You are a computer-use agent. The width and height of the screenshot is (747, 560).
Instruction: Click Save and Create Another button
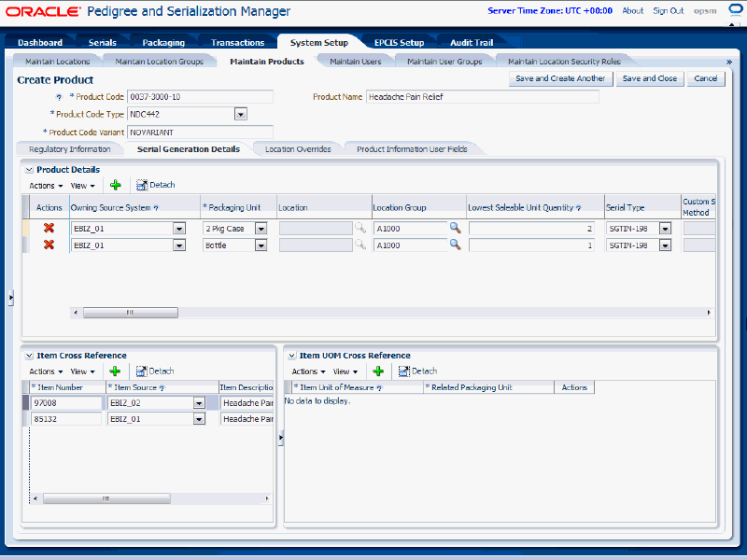560,78
